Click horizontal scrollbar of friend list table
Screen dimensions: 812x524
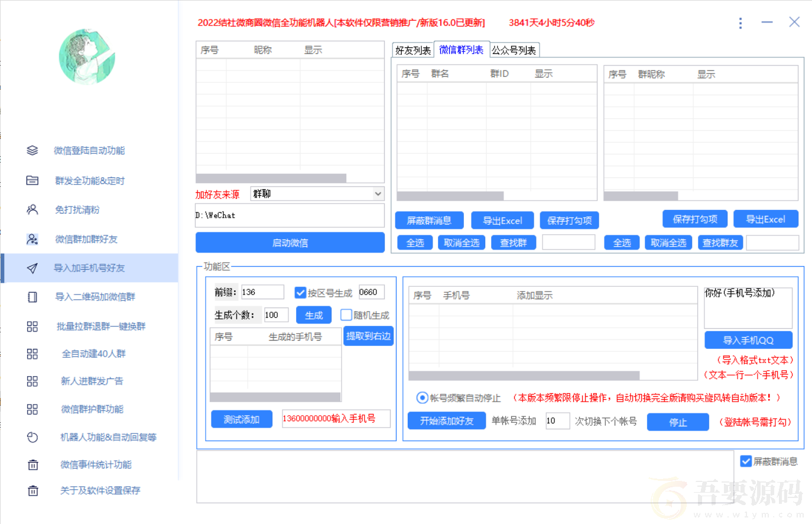tap(271, 178)
